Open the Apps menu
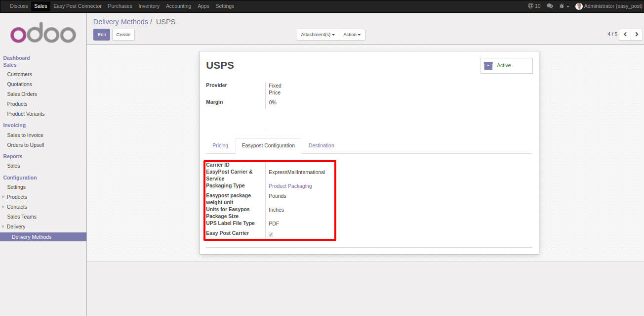 click(203, 6)
